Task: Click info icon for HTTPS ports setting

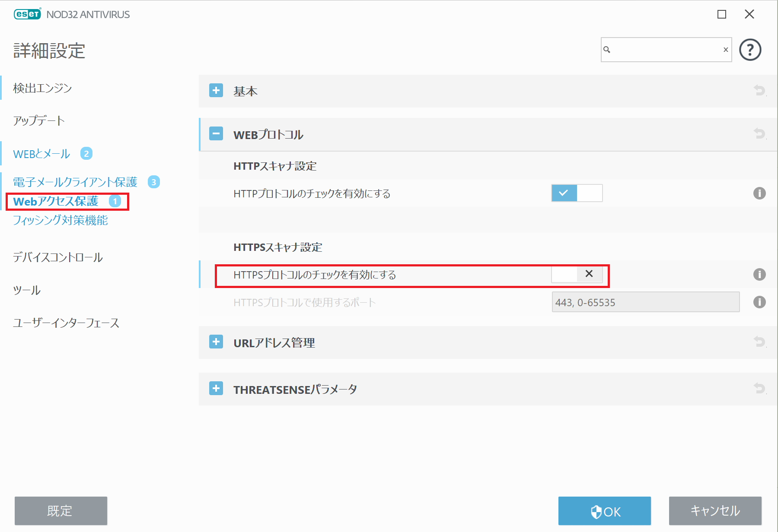Action: 759,302
